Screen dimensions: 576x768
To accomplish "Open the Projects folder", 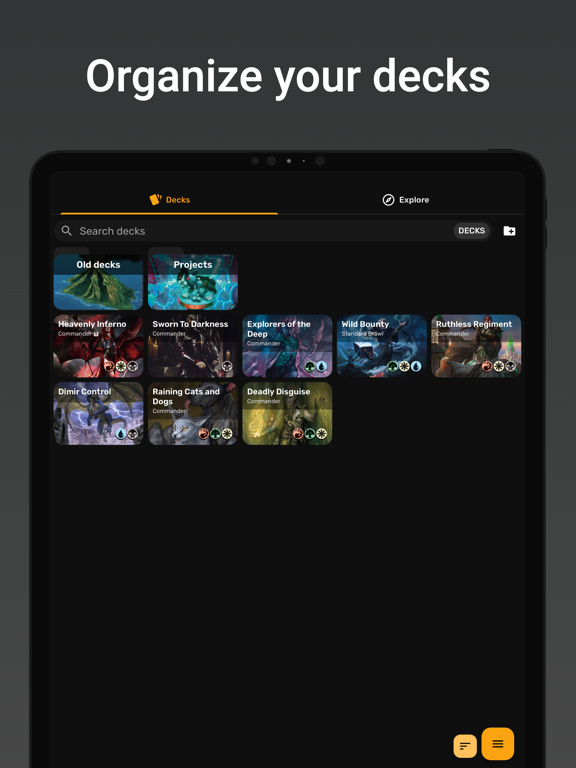I will (x=192, y=282).
